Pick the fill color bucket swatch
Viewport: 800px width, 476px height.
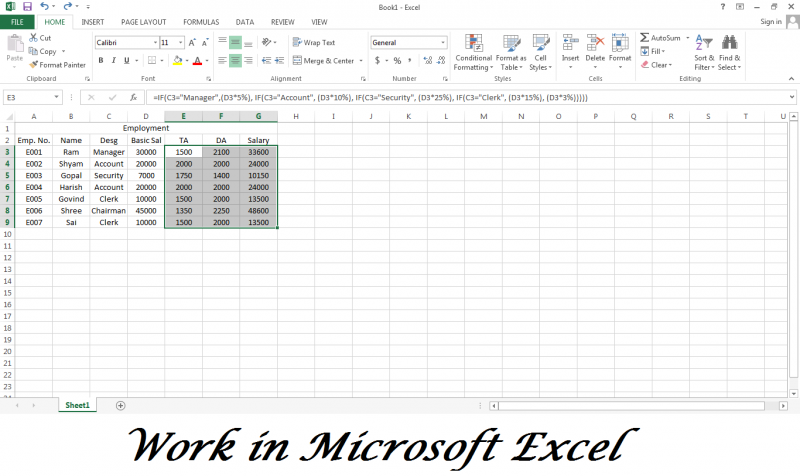point(178,60)
